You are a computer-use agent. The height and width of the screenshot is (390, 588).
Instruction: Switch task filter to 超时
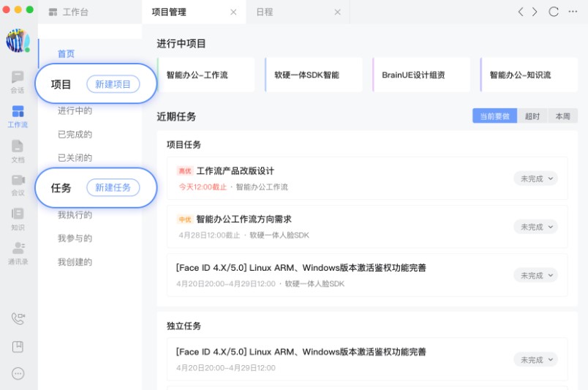pyautogui.click(x=532, y=116)
